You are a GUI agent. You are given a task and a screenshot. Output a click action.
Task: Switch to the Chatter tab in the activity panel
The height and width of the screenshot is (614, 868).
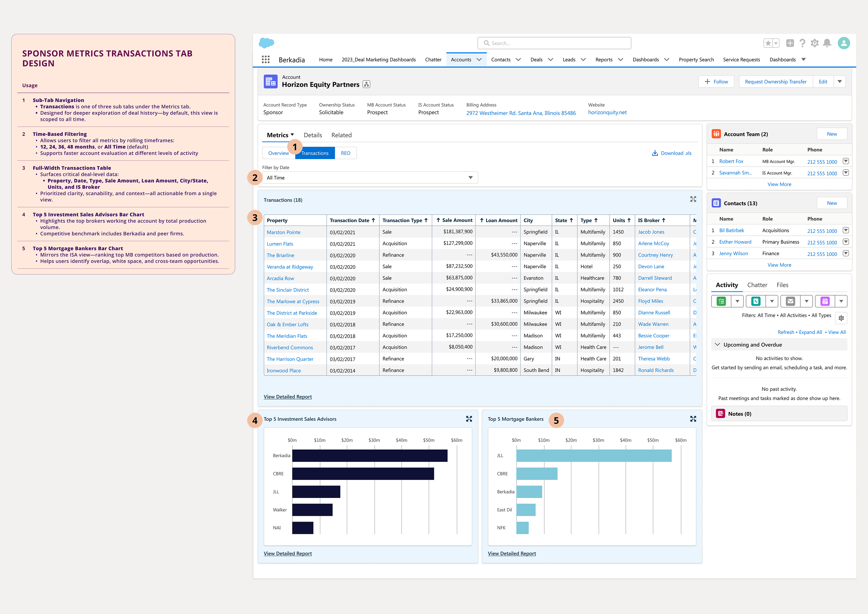[x=757, y=285]
